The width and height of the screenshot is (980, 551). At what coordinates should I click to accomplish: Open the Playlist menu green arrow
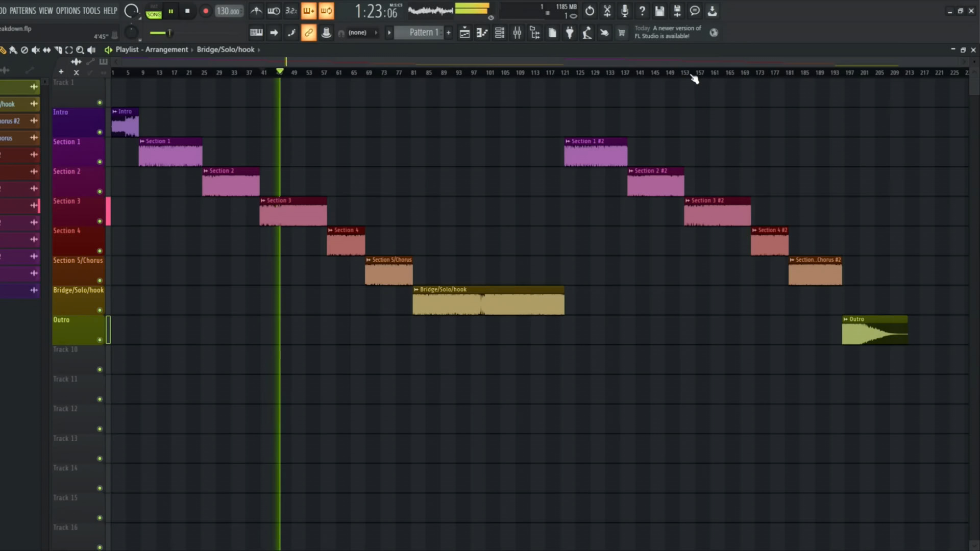pos(108,49)
